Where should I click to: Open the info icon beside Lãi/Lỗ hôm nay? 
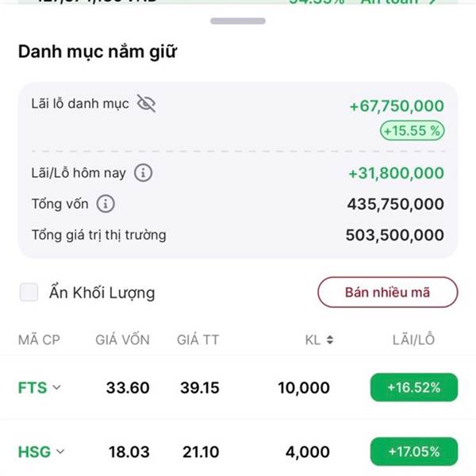pyautogui.click(x=144, y=173)
